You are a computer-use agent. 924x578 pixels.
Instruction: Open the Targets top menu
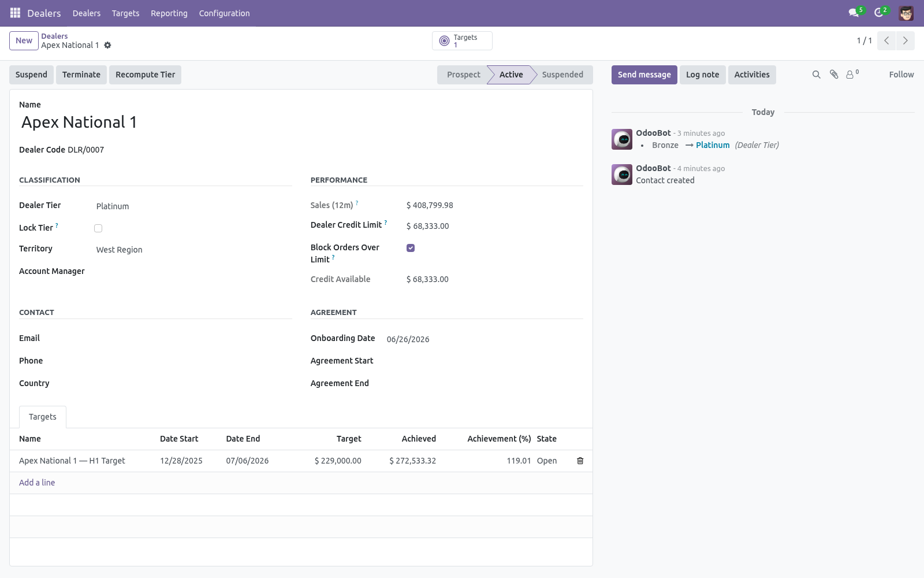(125, 13)
